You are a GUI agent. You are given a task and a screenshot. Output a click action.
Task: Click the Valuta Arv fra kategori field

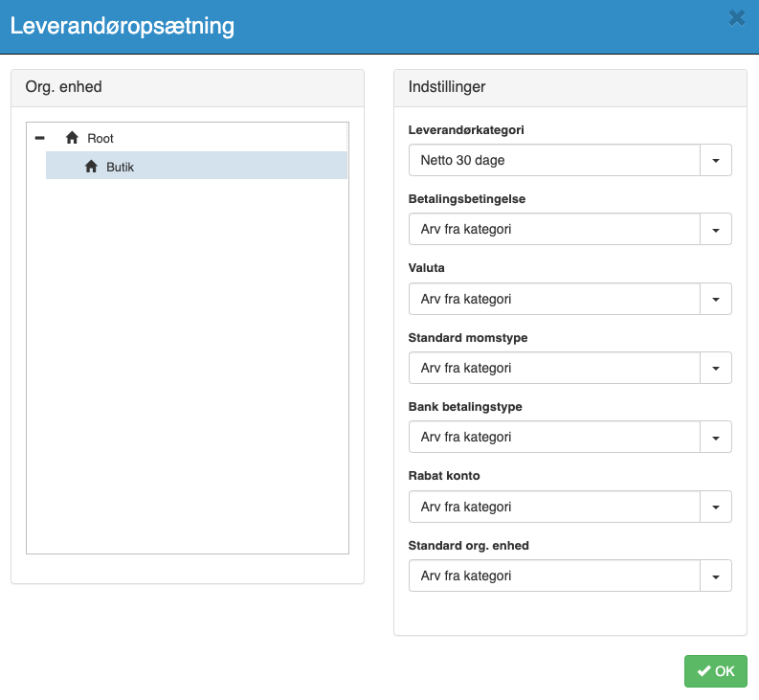[555, 299]
